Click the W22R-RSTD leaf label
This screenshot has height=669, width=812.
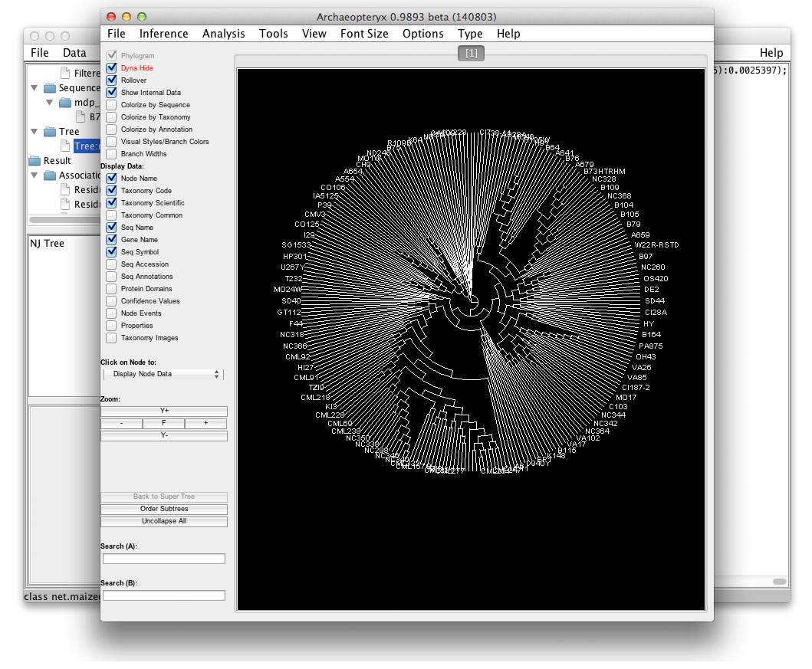coord(656,245)
